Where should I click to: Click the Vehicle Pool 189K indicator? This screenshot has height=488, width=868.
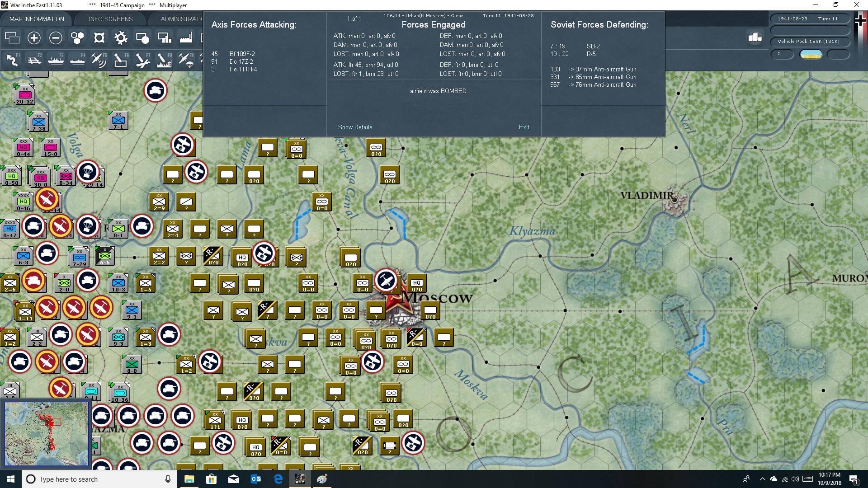pos(810,41)
